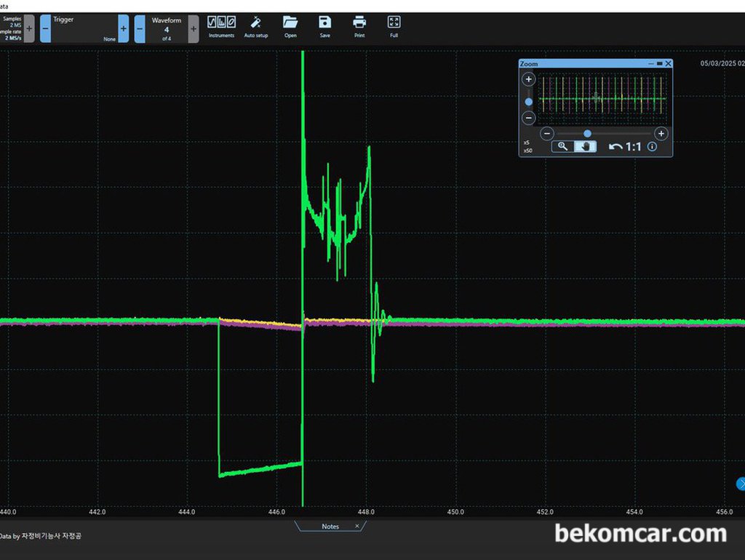Close the Notes tab
745x560 pixels.
pos(356,526)
